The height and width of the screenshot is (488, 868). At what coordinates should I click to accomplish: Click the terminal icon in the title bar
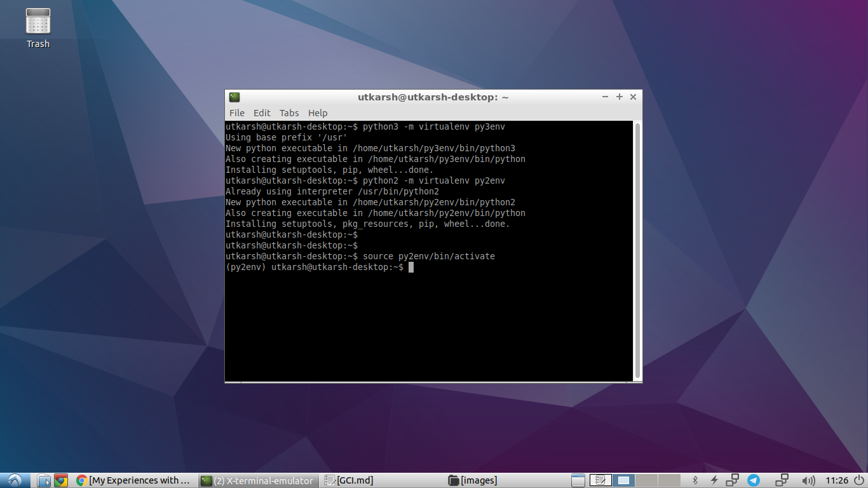234,97
